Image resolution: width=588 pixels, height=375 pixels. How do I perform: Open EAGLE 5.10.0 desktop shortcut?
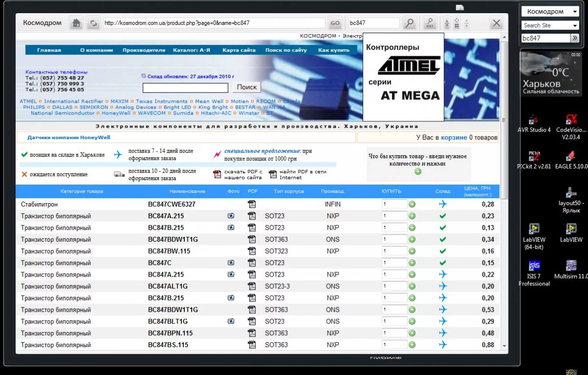pos(571,159)
